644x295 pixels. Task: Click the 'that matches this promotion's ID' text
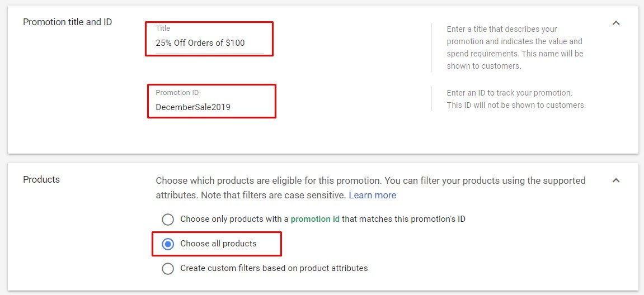click(x=403, y=219)
